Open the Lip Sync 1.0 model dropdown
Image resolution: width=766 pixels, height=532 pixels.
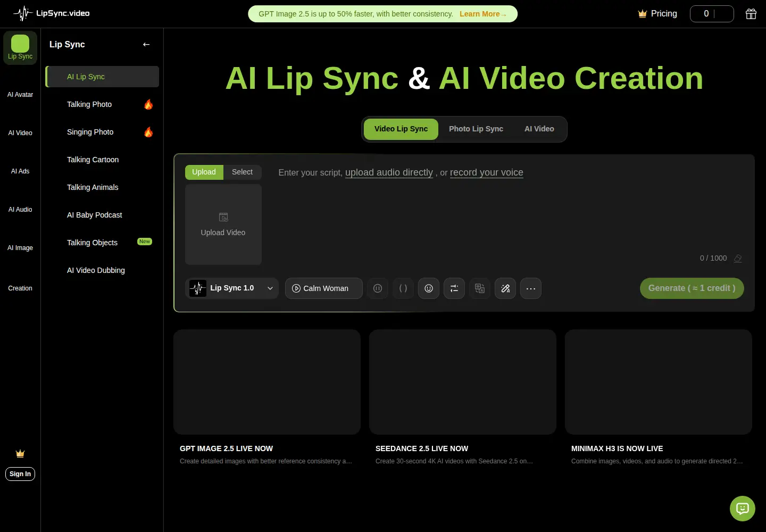[232, 288]
